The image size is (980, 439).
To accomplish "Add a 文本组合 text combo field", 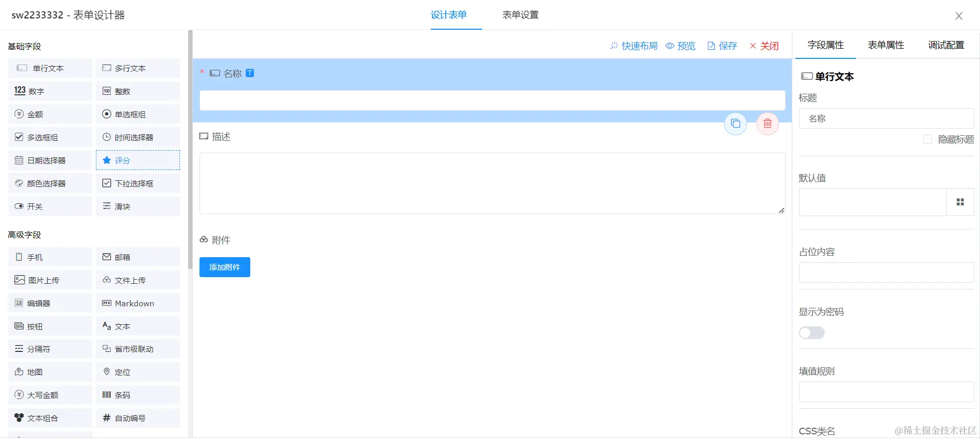I will [50, 418].
